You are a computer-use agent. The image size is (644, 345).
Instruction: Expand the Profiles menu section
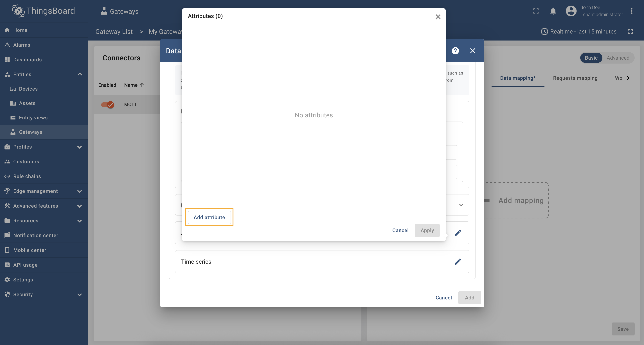(x=80, y=147)
